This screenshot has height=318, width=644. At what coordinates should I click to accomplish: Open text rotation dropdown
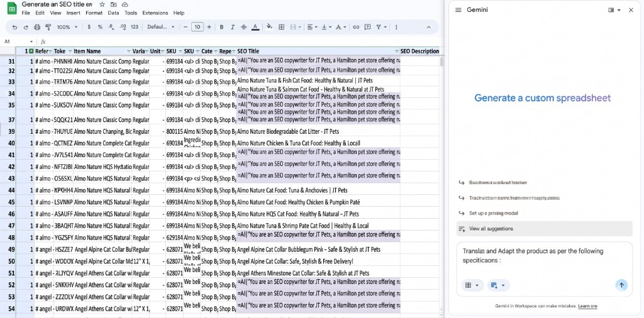coord(340,27)
